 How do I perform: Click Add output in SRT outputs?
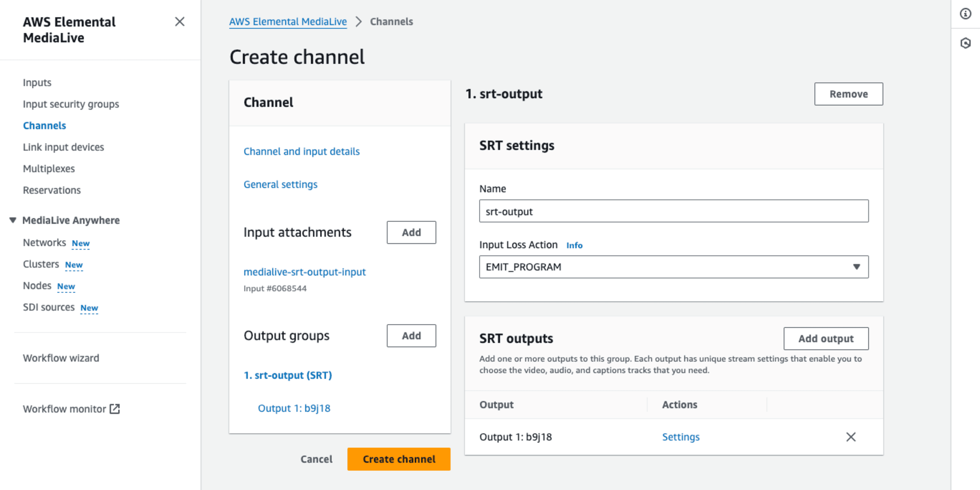tap(826, 338)
